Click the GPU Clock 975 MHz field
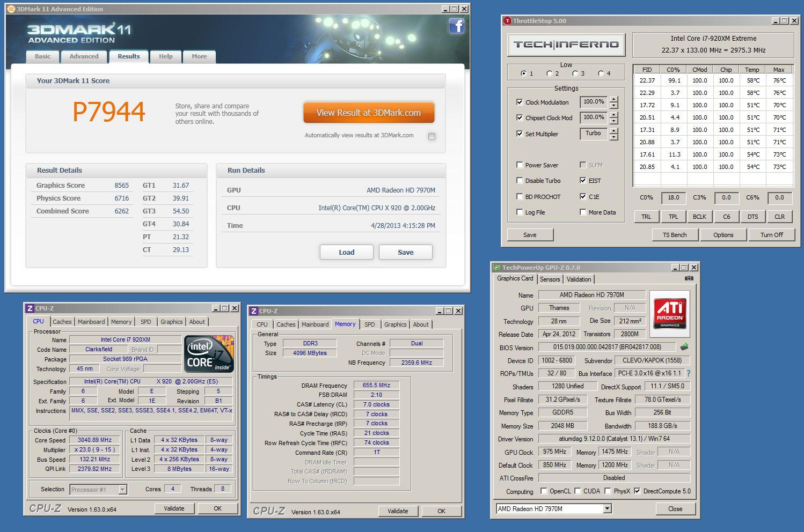 554,452
